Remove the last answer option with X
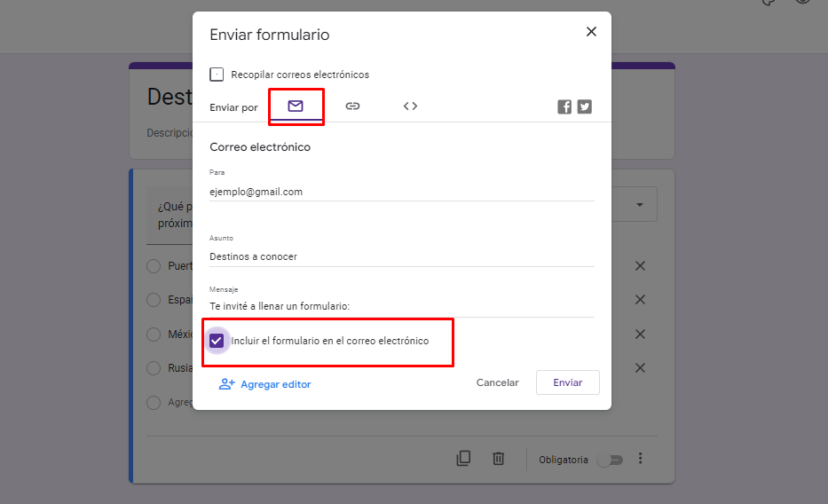The width and height of the screenshot is (828, 504). point(640,368)
